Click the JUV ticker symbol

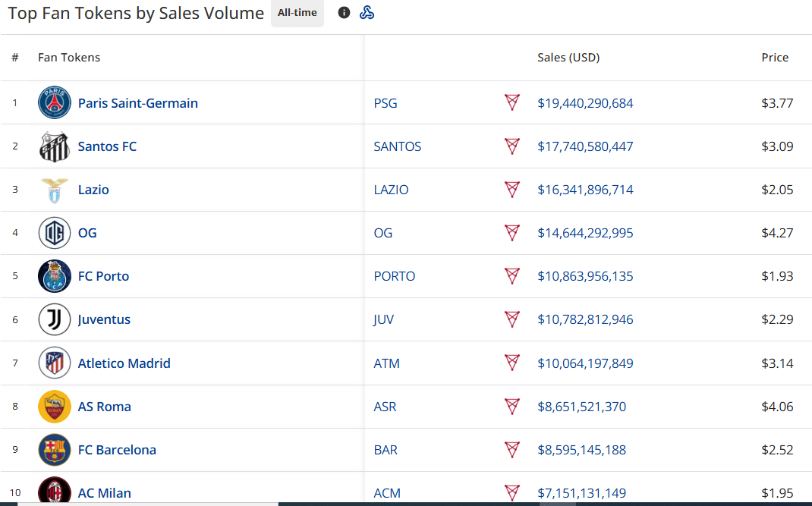click(383, 319)
